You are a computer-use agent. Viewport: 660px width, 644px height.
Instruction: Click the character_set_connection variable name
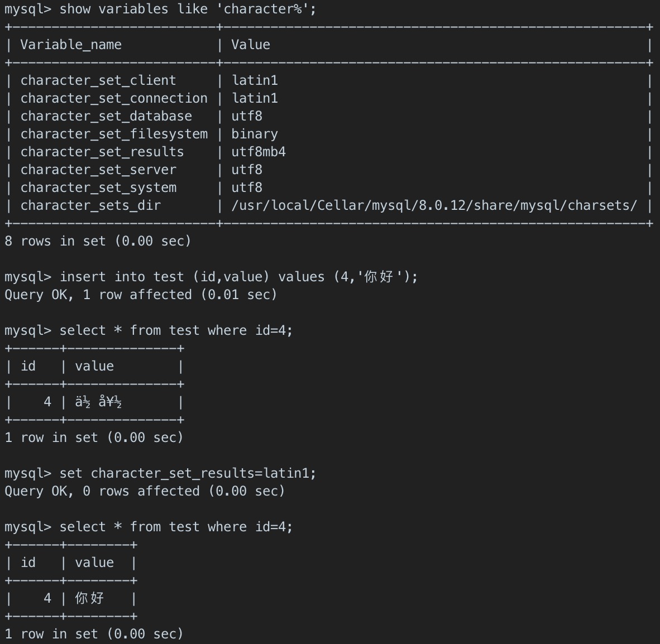coord(114,98)
